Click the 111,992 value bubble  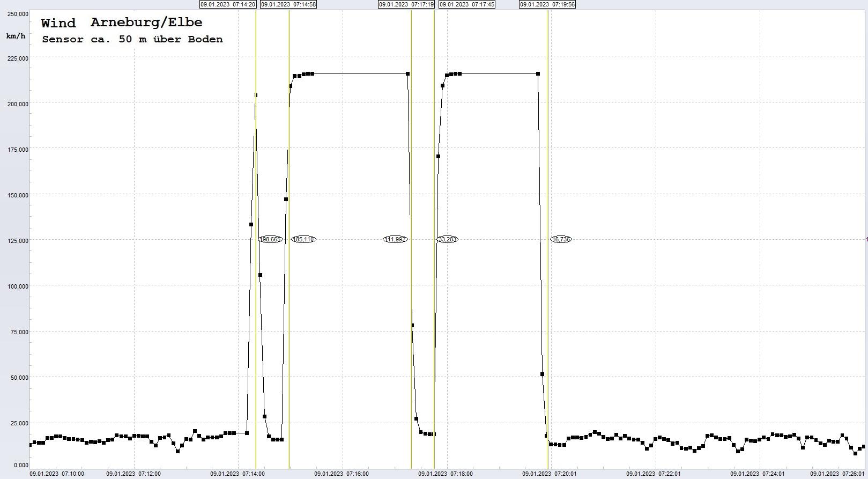tap(395, 239)
